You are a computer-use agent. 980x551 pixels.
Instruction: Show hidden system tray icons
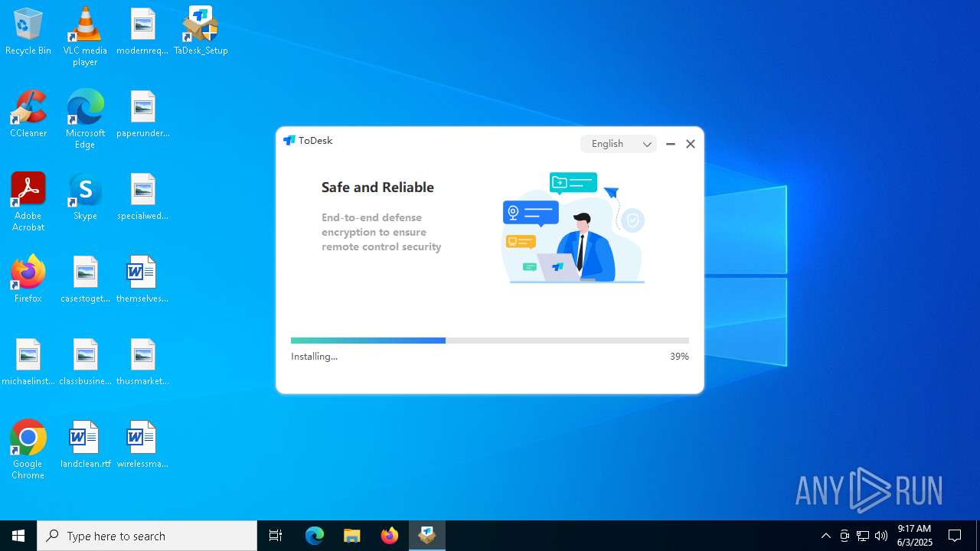[x=826, y=536]
